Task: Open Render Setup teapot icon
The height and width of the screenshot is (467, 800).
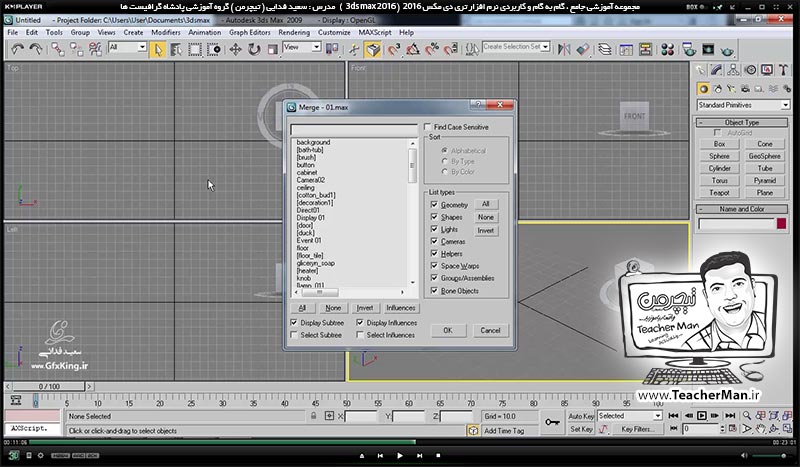Action: tap(689, 50)
